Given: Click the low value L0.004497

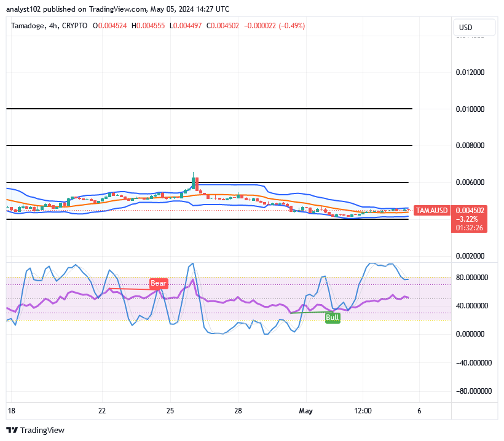Looking at the screenshot, I should [186, 26].
